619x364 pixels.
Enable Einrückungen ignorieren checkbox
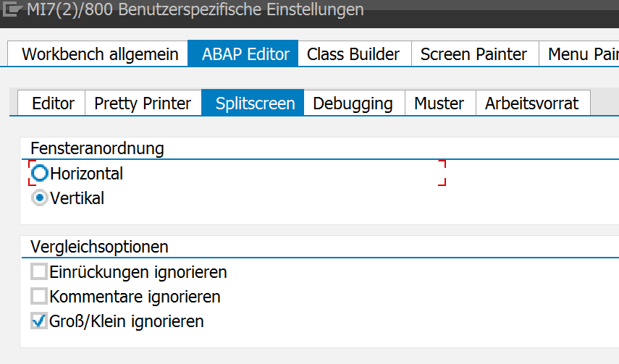coord(39,272)
